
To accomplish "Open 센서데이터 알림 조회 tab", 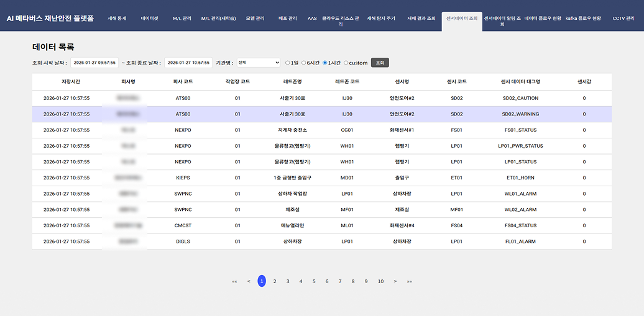I will [x=502, y=21].
